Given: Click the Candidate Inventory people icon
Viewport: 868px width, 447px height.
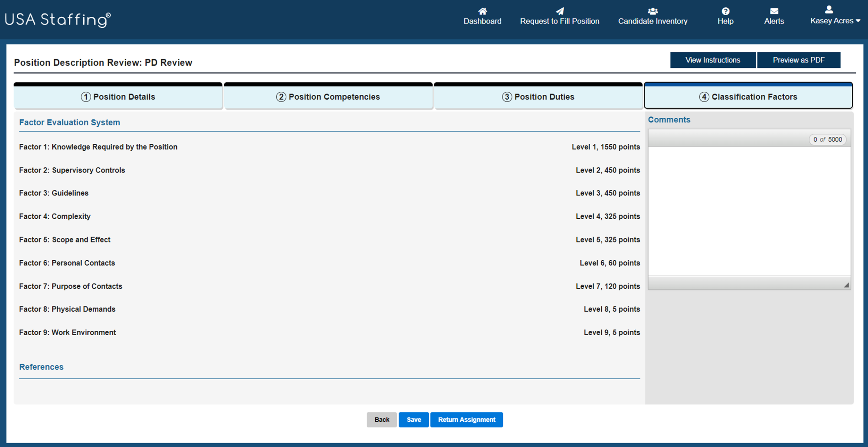Looking at the screenshot, I should [653, 11].
